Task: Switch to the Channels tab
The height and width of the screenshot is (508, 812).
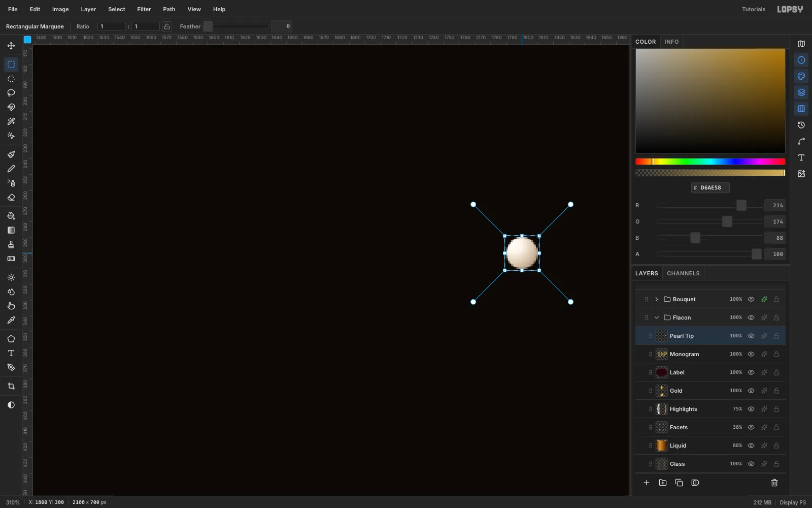Action: (x=683, y=273)
